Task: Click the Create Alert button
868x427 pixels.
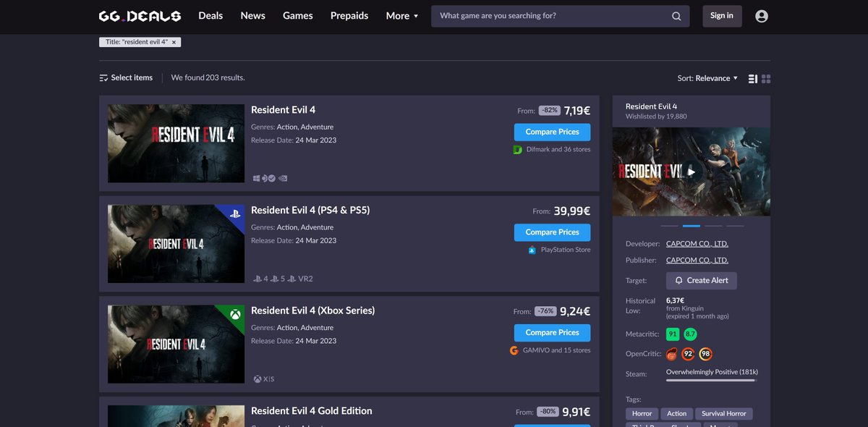Action: point(702,280)
